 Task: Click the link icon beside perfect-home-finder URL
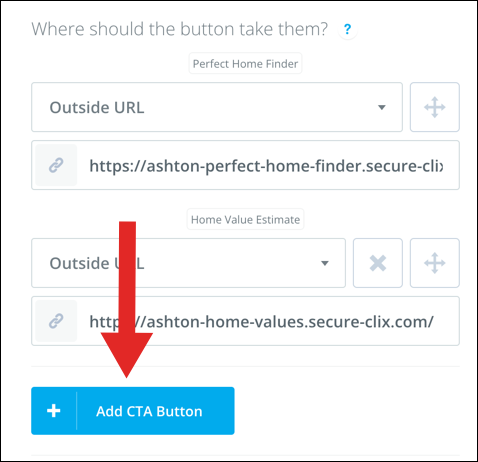pyautogui.click(x=56, y=165)
